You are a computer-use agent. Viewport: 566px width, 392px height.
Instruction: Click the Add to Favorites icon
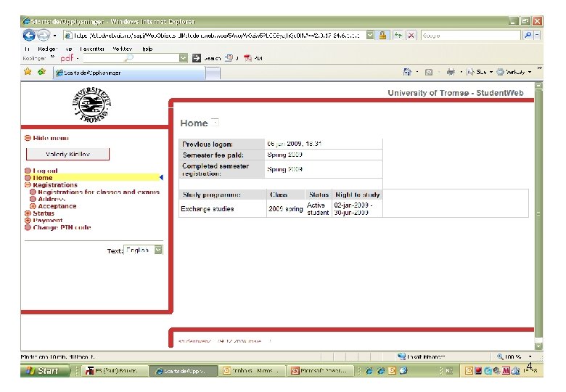(x=41, y=71)
